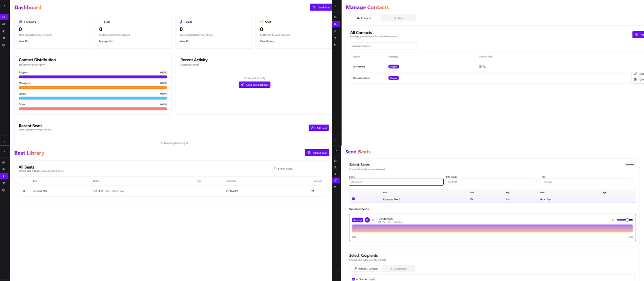This screenshot has height=281, width=644.
Task: Play Recrutez Moi ! in Beat Library table
Action: point(24,191)
